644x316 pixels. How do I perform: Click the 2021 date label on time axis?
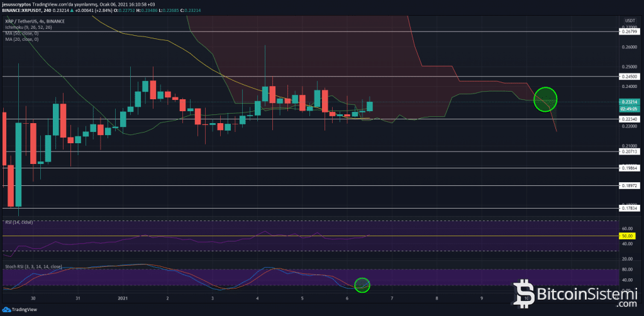point(123,299)
